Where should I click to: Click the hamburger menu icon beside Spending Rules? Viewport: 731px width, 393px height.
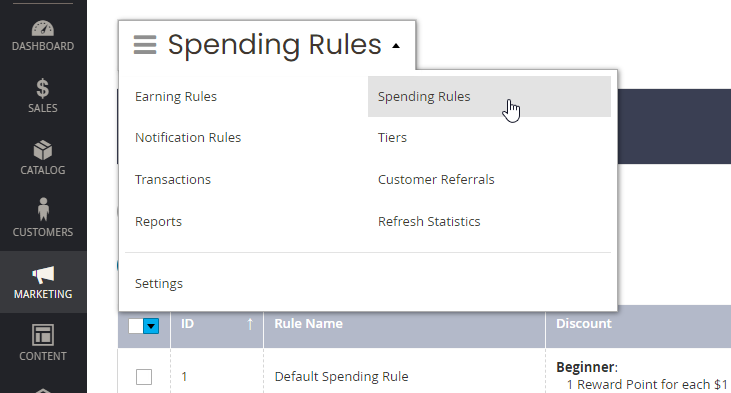145,45
